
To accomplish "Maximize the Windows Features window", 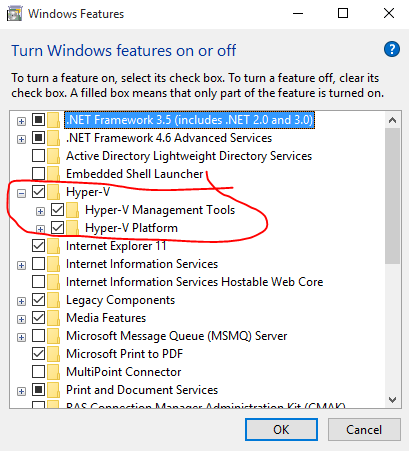I will coord(343,13).
